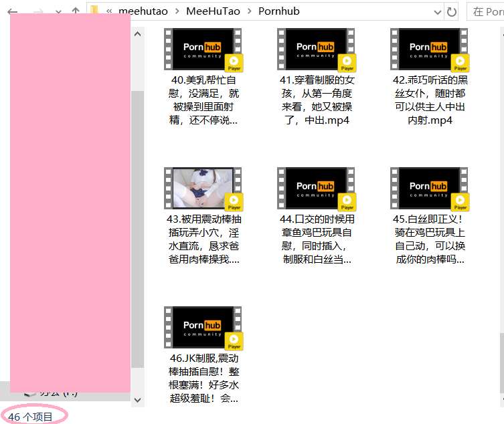Open the address bar history dropdown
504x424 pixels.
437,12
